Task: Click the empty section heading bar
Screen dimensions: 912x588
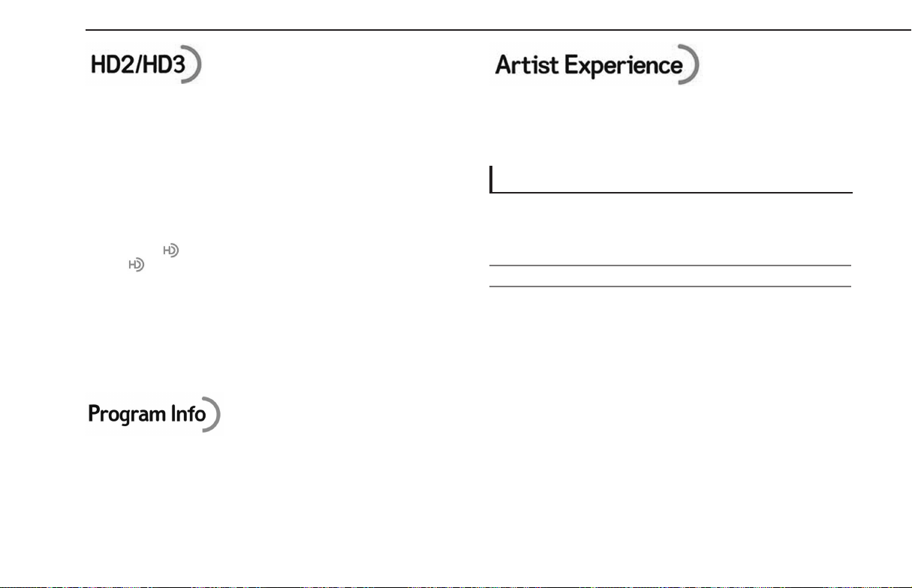Action: click(x=671, y=180)
